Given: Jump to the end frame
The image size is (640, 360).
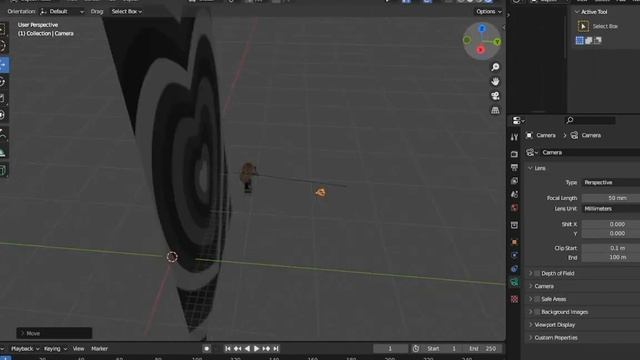Looking at the screenshot, I should (276, 349).
